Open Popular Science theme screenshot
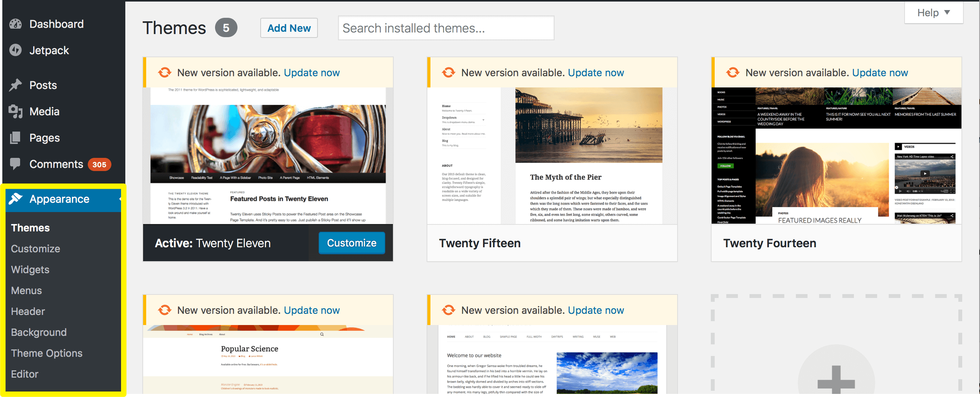Viewport: 980px width, 397px height. 268,359
